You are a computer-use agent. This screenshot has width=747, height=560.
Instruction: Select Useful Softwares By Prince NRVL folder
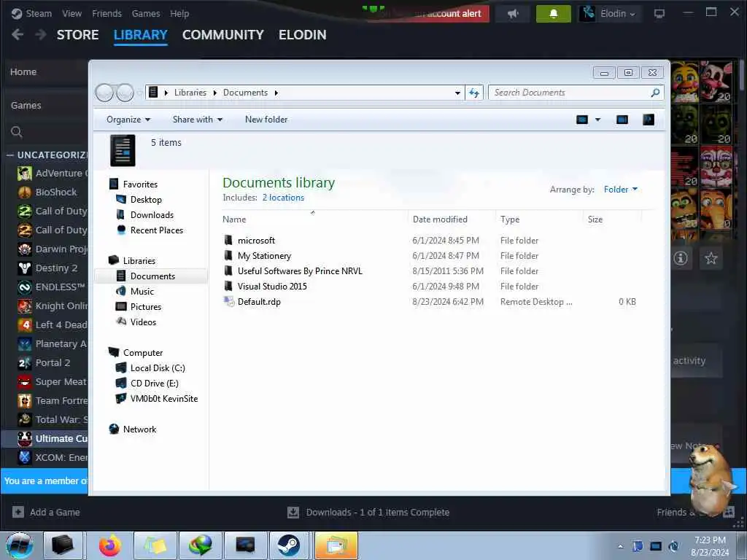click(300, 271)
